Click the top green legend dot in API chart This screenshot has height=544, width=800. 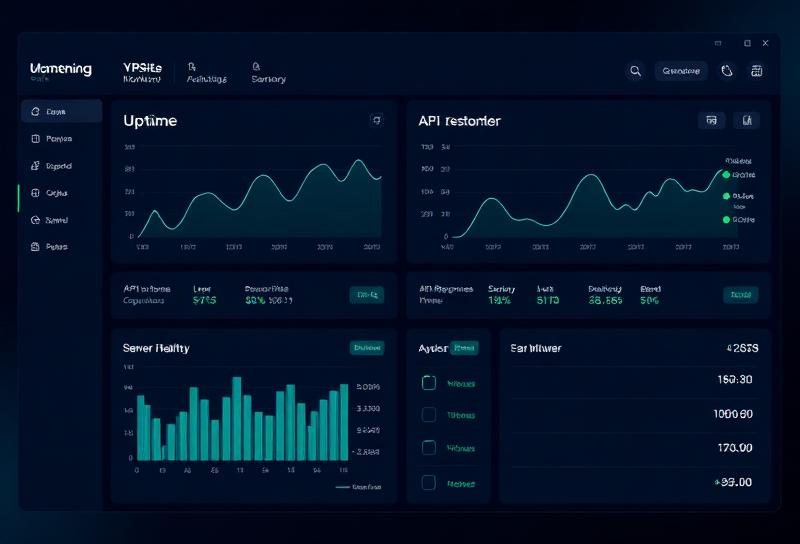726,174
